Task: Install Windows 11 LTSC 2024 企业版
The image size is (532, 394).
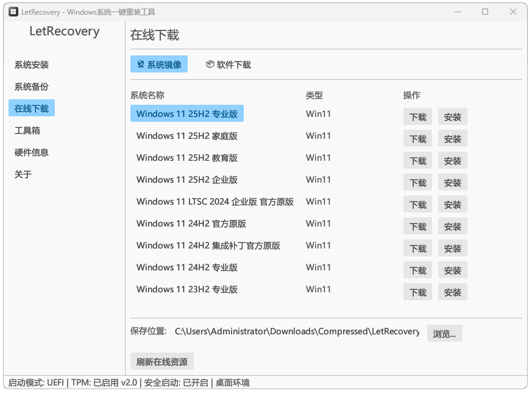Action: point(452,205)
